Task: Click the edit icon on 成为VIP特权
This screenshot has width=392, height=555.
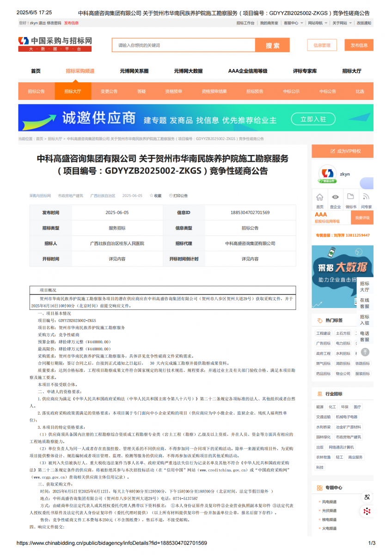Action: click(333, 151)
